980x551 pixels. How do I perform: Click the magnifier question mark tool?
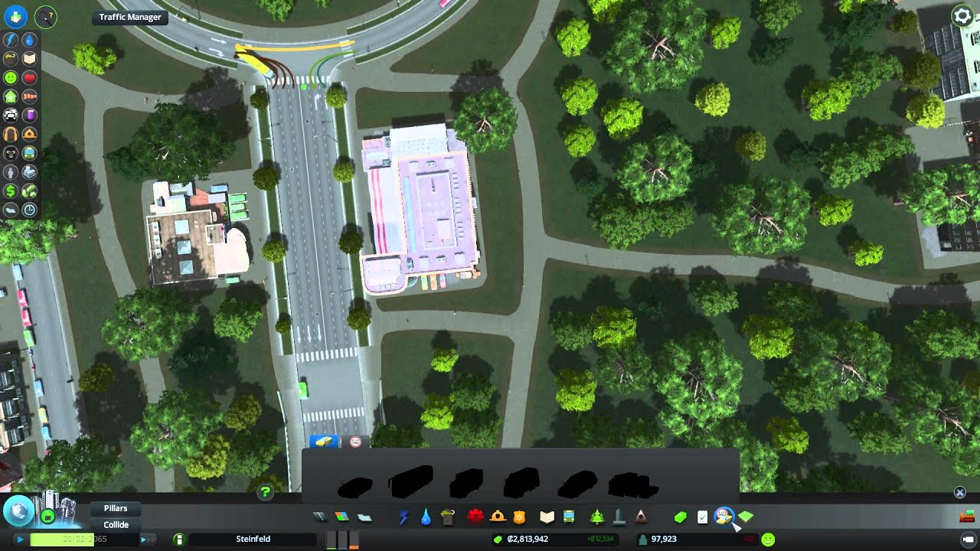pyautogui.click(x=46, y=16)
